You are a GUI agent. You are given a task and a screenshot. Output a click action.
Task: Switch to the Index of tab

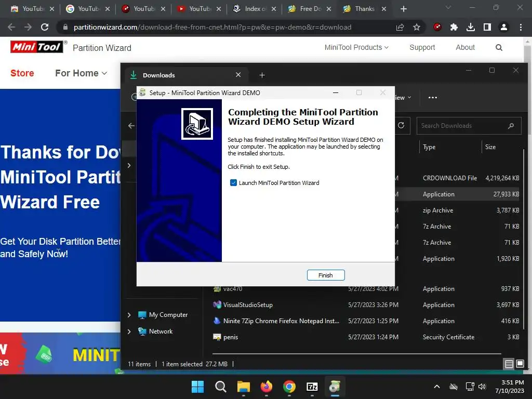[x=255, y=9]
